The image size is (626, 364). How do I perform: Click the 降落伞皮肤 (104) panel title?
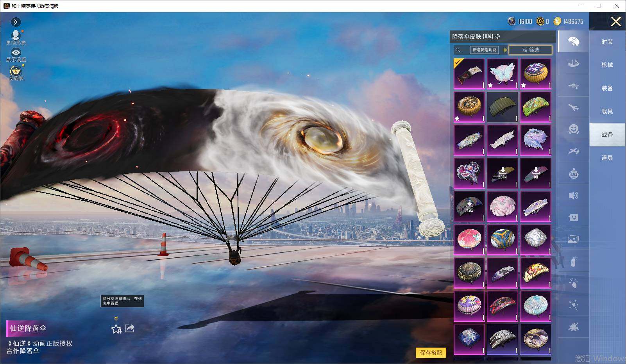[473, 37]
